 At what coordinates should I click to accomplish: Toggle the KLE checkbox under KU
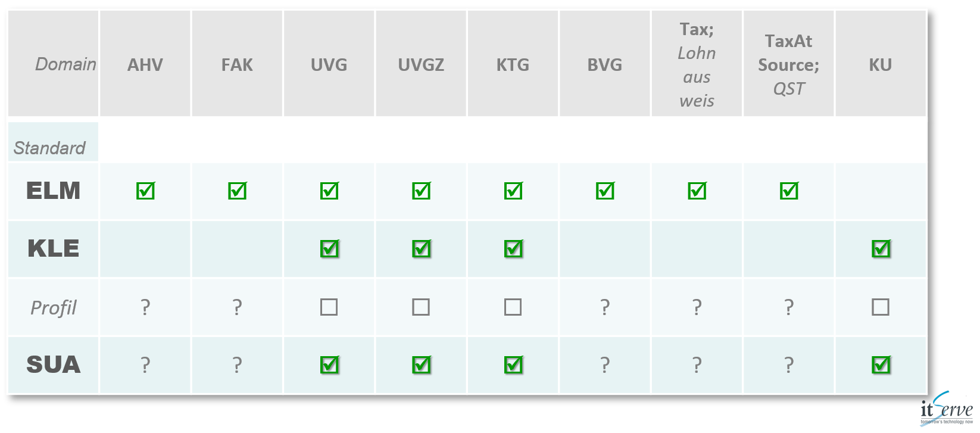(881, 248)
